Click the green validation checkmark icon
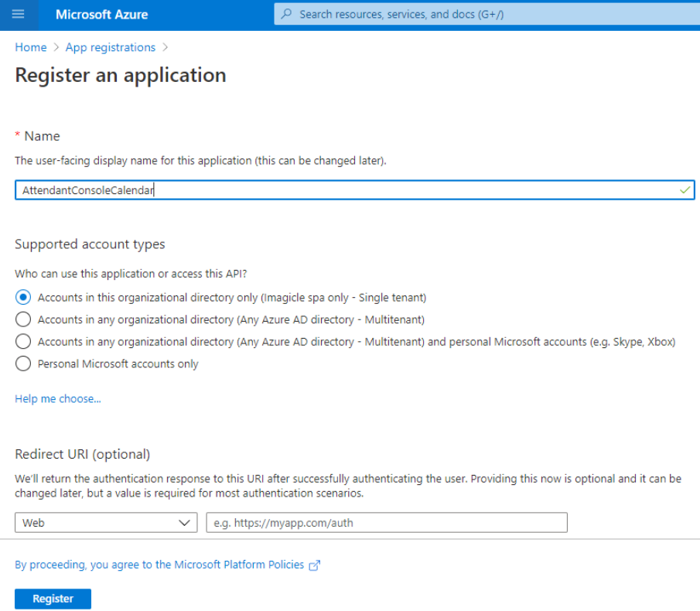The height and width of the screenshot is (611, 700). pyautogui.click(x=685, y=189)
